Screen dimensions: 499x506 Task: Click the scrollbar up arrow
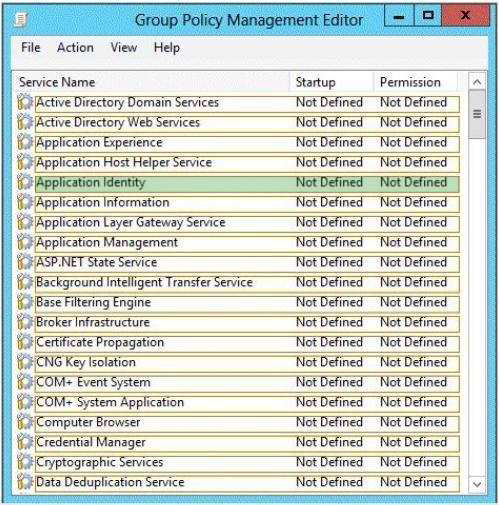click(x=477, y=82)
